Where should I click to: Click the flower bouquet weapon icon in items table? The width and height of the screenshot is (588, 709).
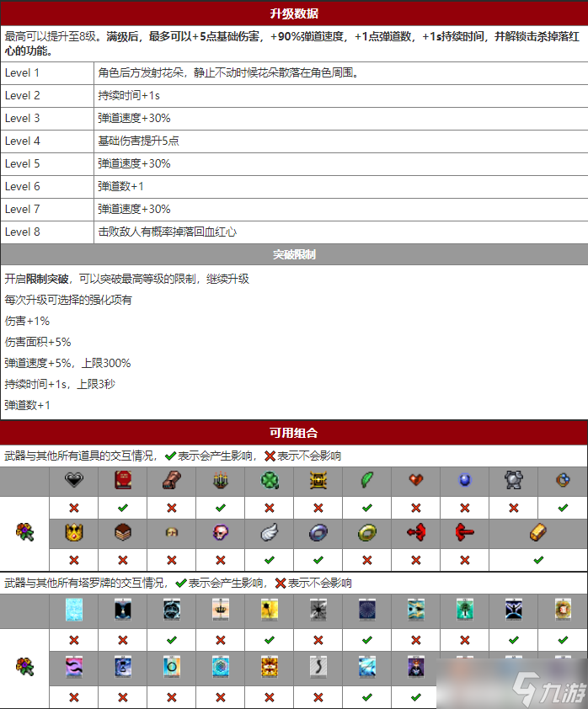coord(25,532)
